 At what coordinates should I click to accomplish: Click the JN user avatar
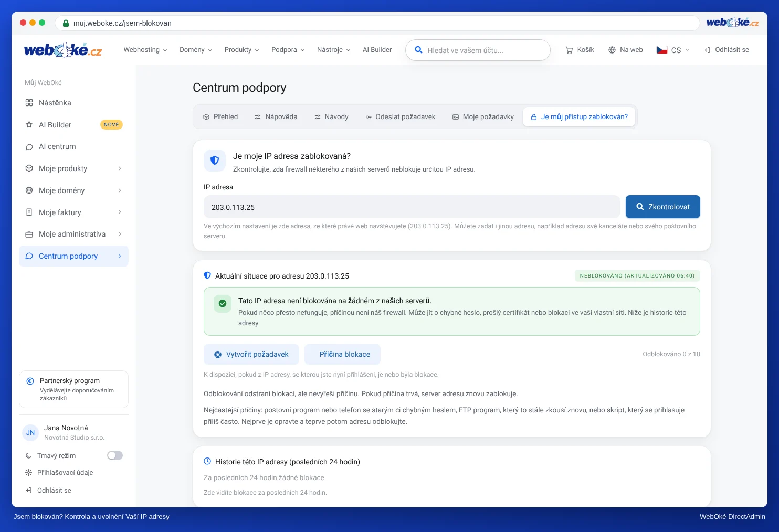pos(30,433)
